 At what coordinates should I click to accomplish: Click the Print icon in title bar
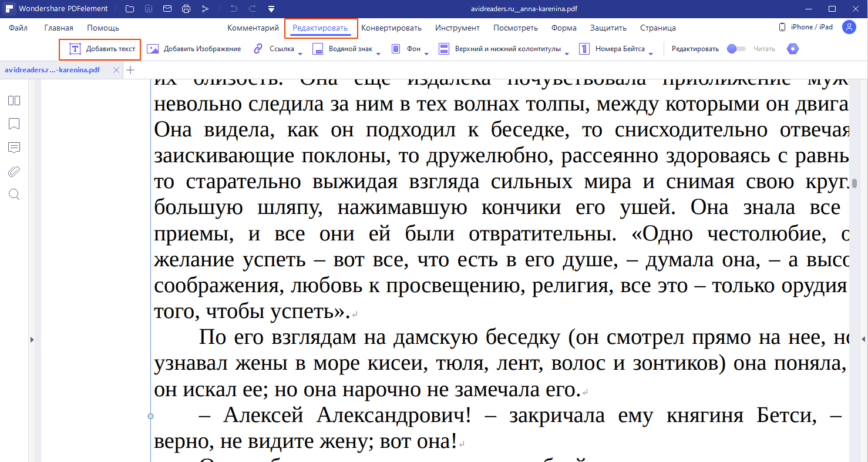tap(186, 9)
